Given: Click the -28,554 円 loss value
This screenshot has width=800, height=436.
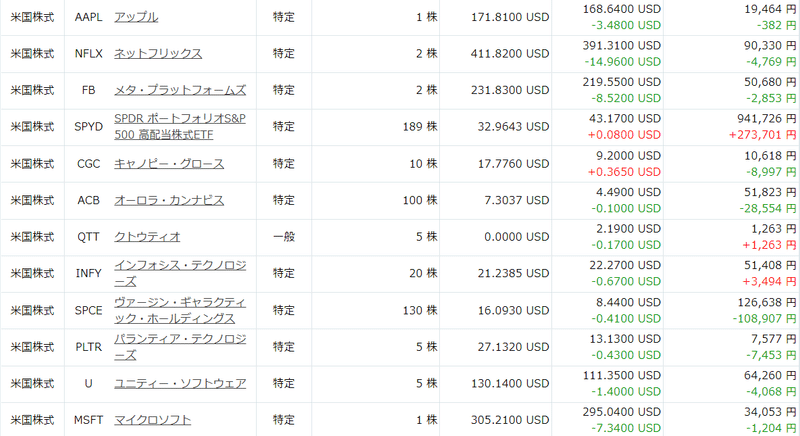Looking at the screenshot, I should pyautogui.click(x=767, y=208).
